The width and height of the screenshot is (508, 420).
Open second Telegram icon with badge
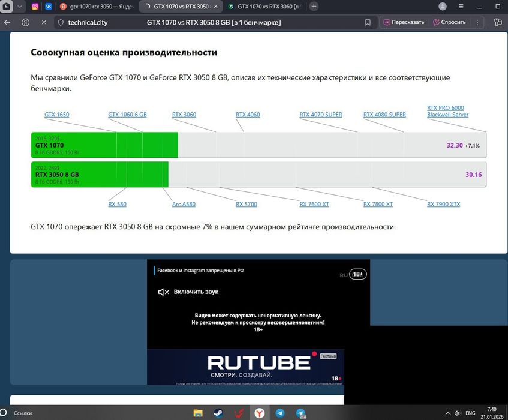[x=301, y=413]
